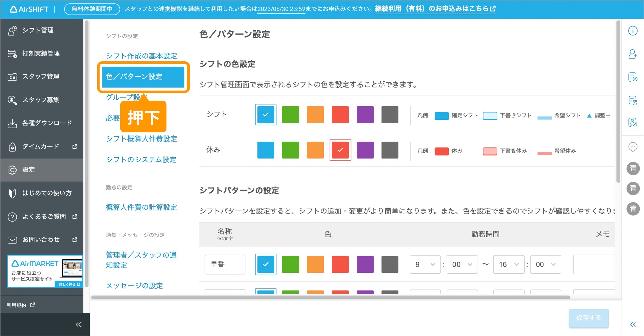
Task: Open 各種ダウンロード downloads page
Action: coord(47,123)
